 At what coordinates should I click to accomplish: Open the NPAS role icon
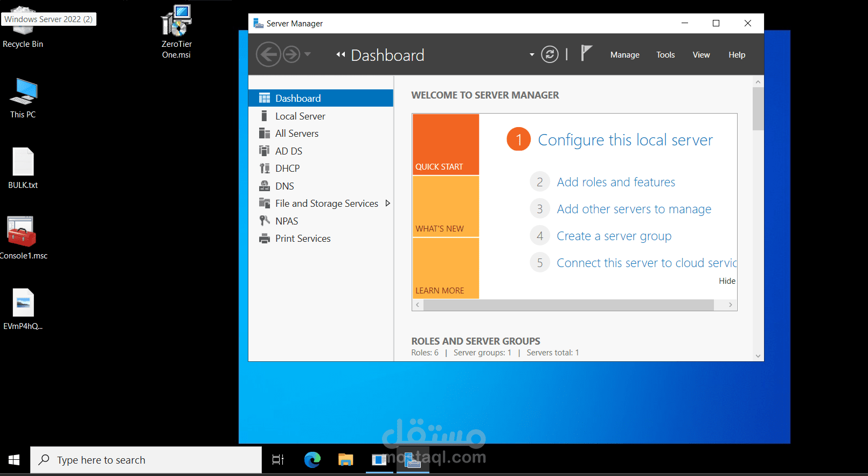coord(265,221)
